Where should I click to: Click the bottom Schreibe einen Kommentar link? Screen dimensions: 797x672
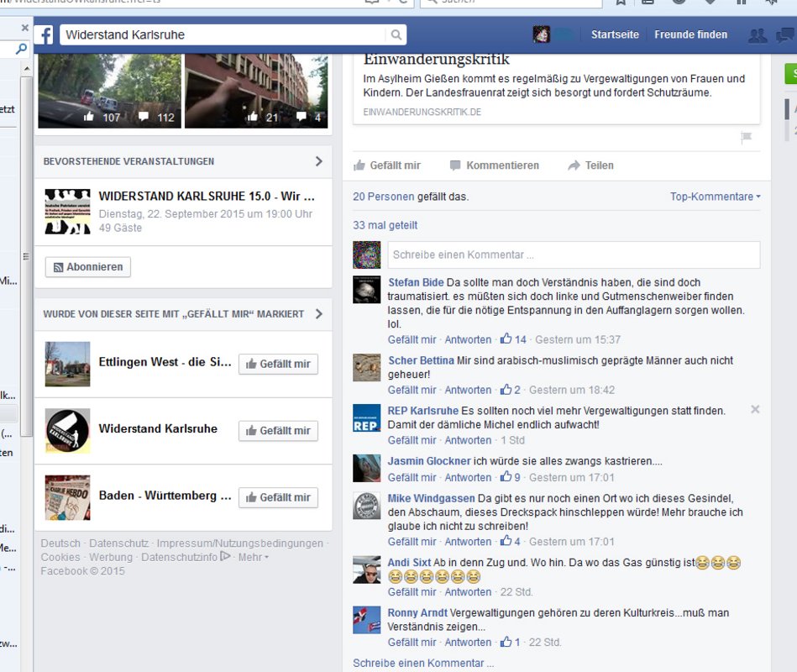(x=423, y=664)
